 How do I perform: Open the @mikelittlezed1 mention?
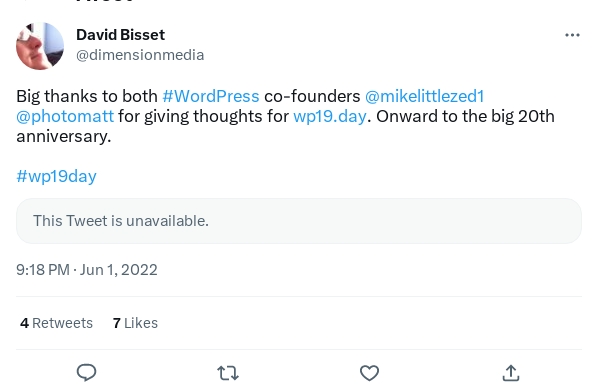click(x=424, y=96)
